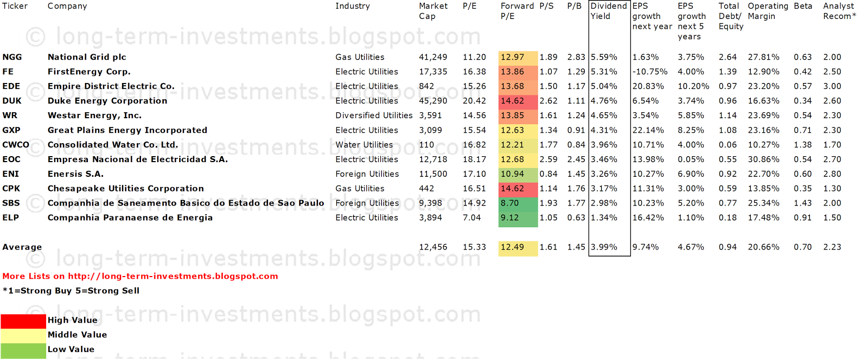Click company name Duke Energy Corporation
This screenshot has height=359, width=868.
point(107,101)
